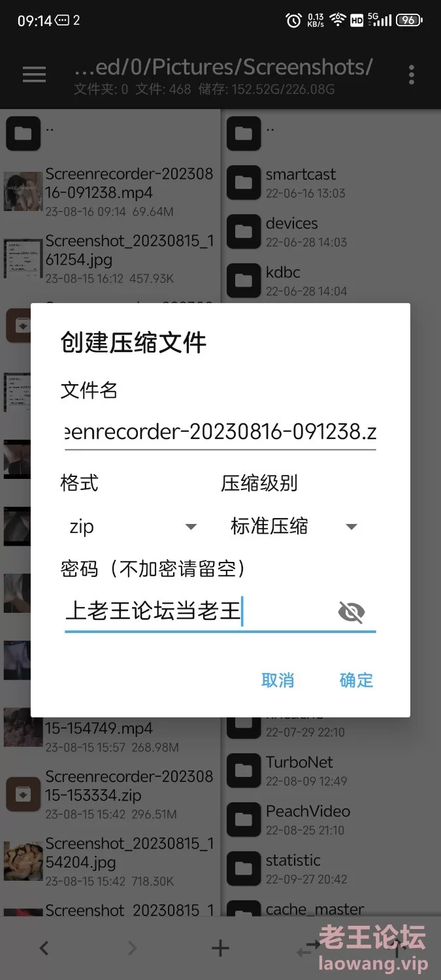Image resolution: width=441 pixels, height=980 pixels.
Task: Tap the plus add button in bottom toolbar
Action: (220, 948)
